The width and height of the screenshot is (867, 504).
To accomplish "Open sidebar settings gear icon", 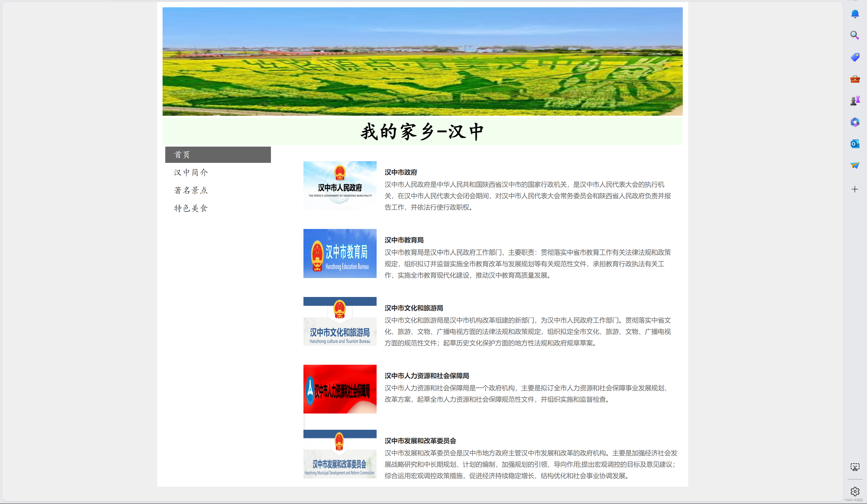I will coord(855,491).
